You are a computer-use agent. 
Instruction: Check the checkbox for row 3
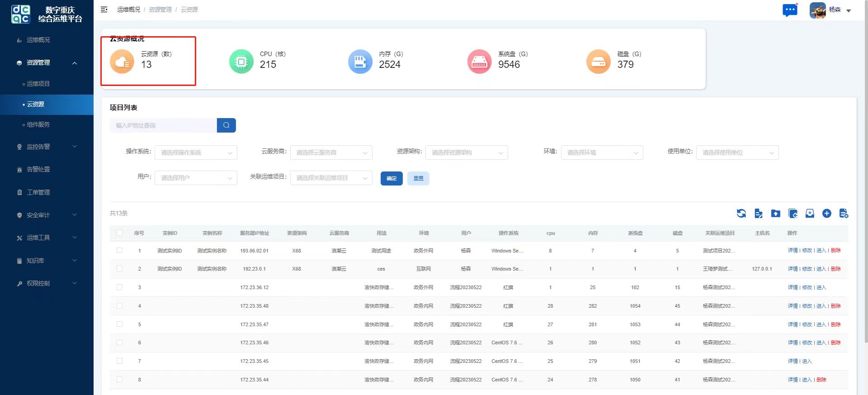point(119,287)
